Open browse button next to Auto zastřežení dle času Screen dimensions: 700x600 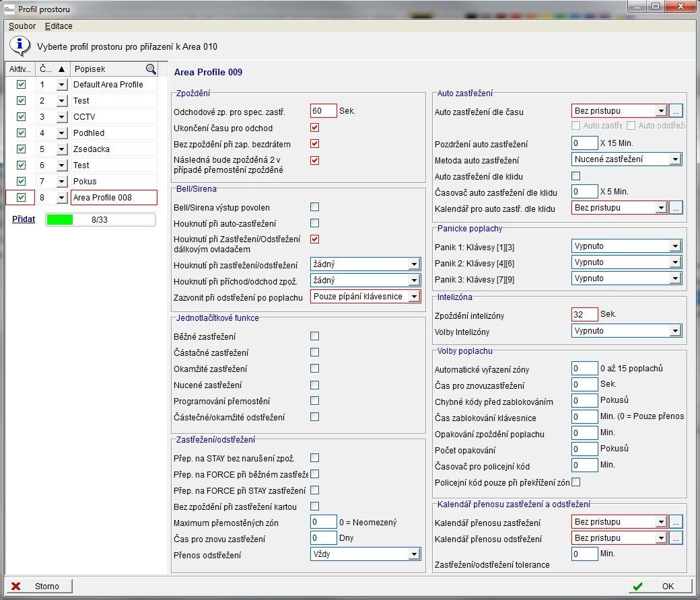point(676,111)
